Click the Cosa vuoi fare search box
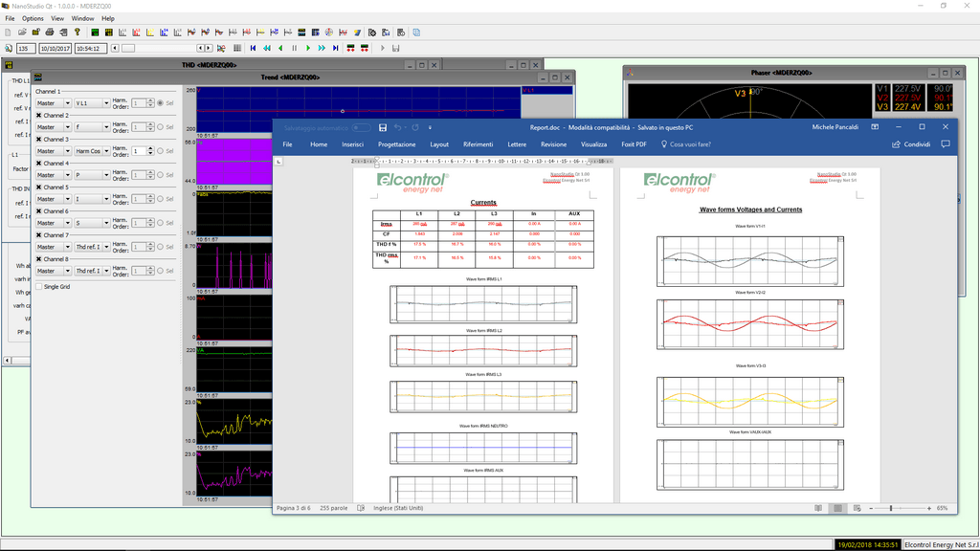This screenshot has height=551, width=980. pyautogui.click(x=689, y=144)
